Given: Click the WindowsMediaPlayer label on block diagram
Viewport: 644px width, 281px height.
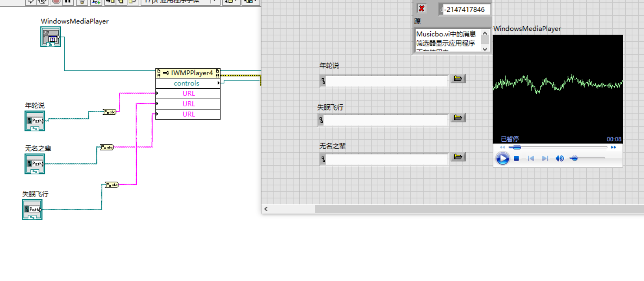Looking at the screenshot, I should pos(75,21).
